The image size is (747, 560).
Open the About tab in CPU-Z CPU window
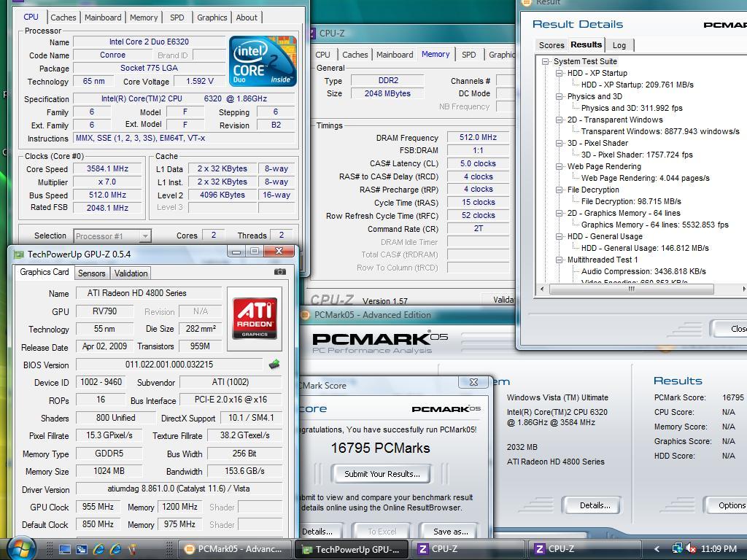coord(247,17)
